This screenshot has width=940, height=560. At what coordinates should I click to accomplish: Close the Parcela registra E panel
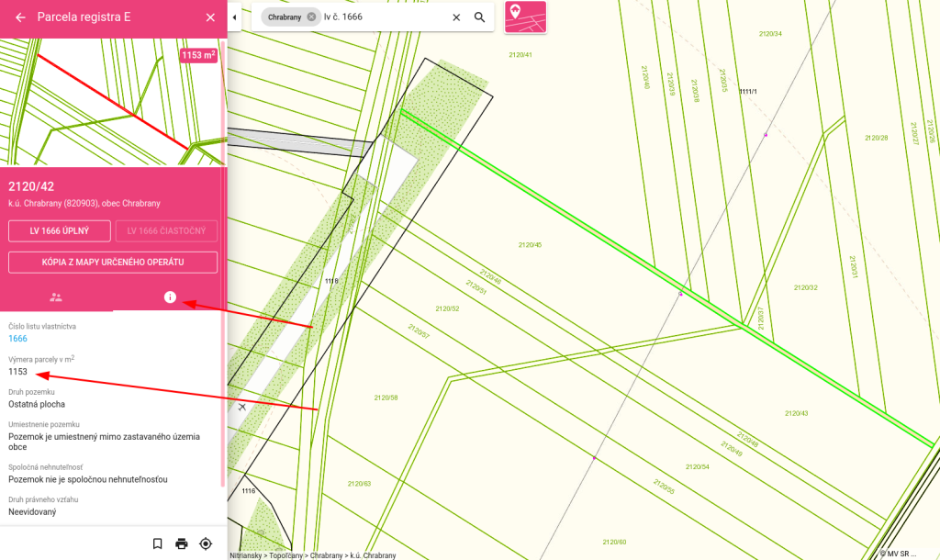[x=210, y=17]
